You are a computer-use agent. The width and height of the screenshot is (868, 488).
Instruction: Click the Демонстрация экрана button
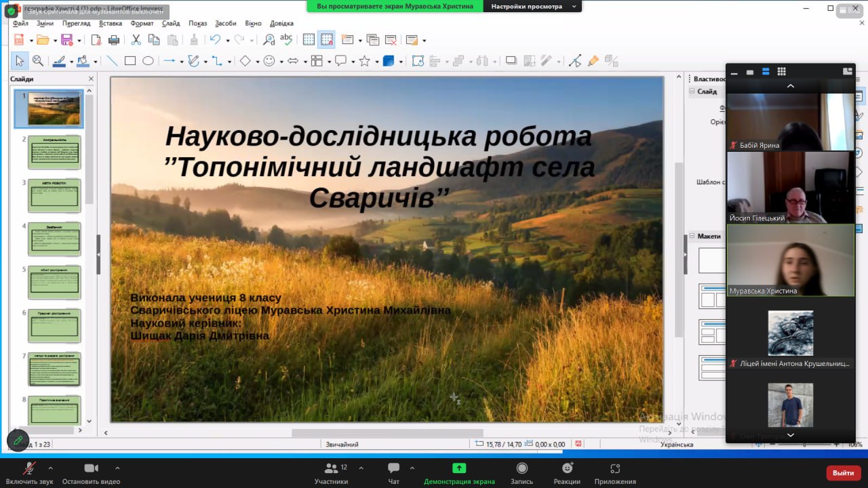(x=459, y=472)
